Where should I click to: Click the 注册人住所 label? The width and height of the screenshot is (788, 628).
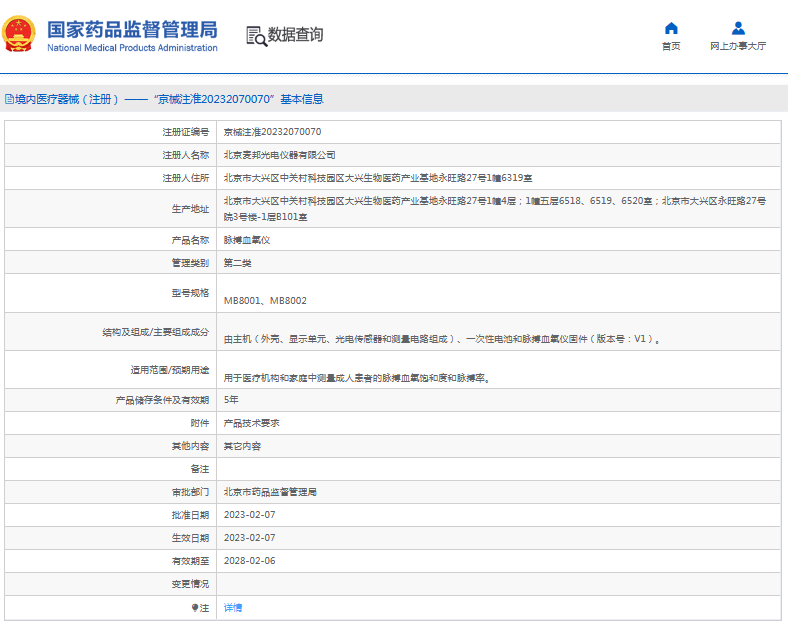pyautogui.click(x=185, y=178)
